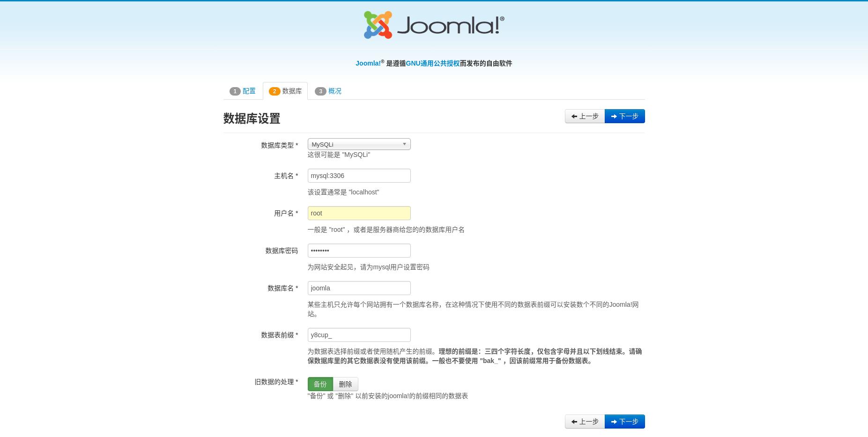Click the bottom 下一步 next button
Screen dimensions: 868x437
(624, 422)
